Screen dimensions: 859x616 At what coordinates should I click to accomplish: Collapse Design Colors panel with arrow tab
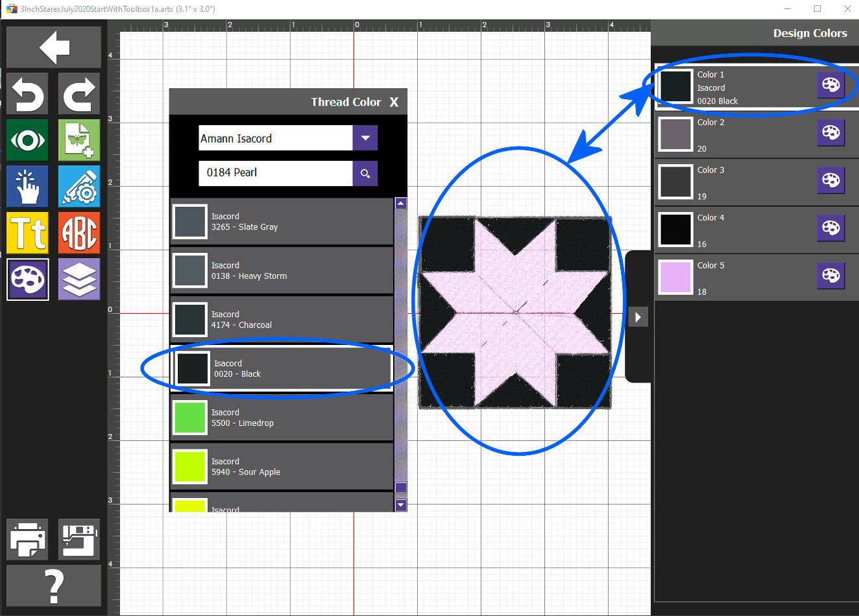point(638,317)
